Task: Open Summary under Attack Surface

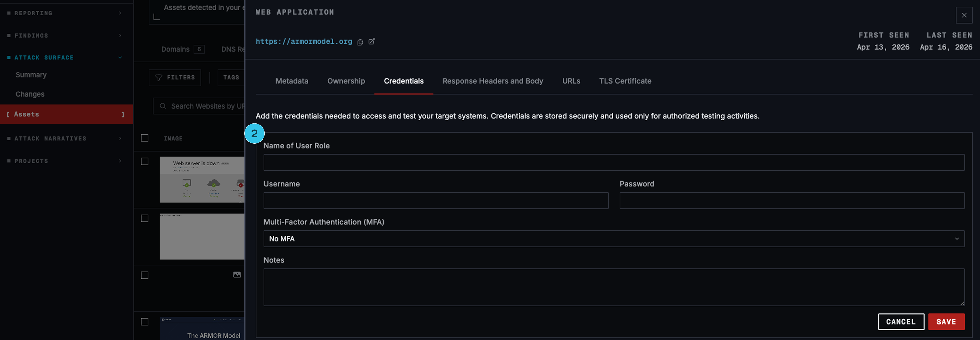Action: [31, 75]
